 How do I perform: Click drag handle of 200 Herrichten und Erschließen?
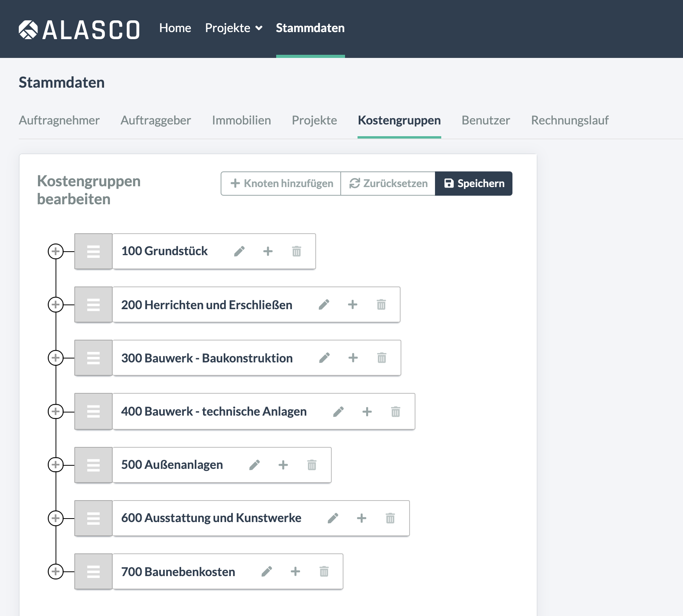point(93,304)
